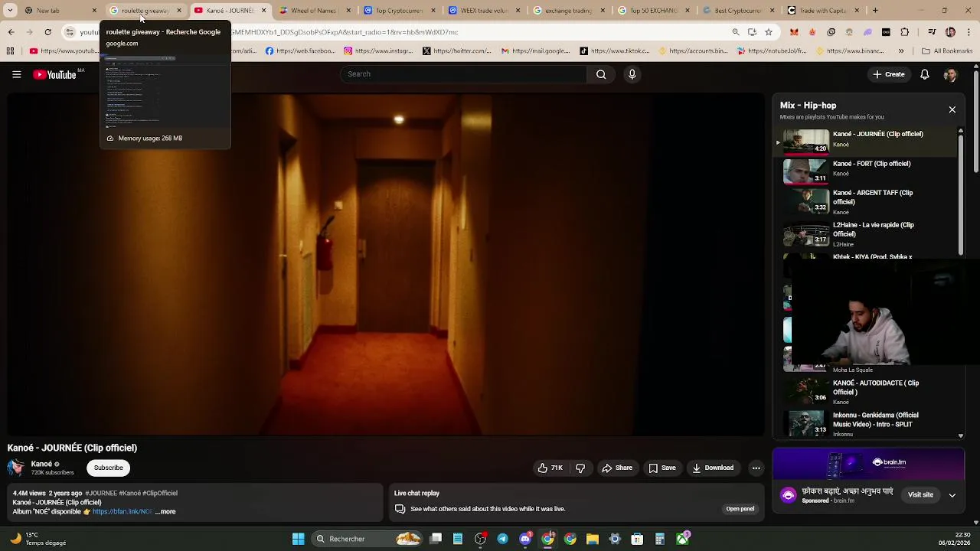Dislike the video with thumbs down

tap(580, 468)
